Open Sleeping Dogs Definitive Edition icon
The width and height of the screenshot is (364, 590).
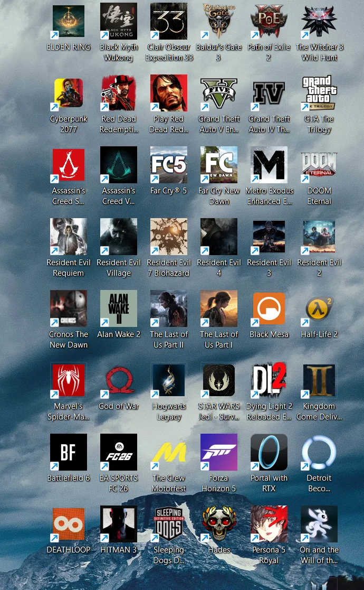(x=169, y=524)
